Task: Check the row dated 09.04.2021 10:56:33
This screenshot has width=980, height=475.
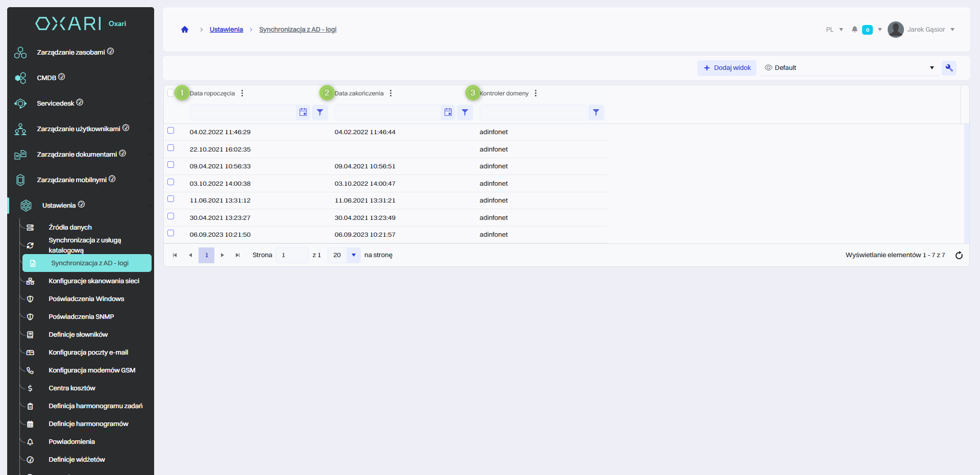Action: 171,165
